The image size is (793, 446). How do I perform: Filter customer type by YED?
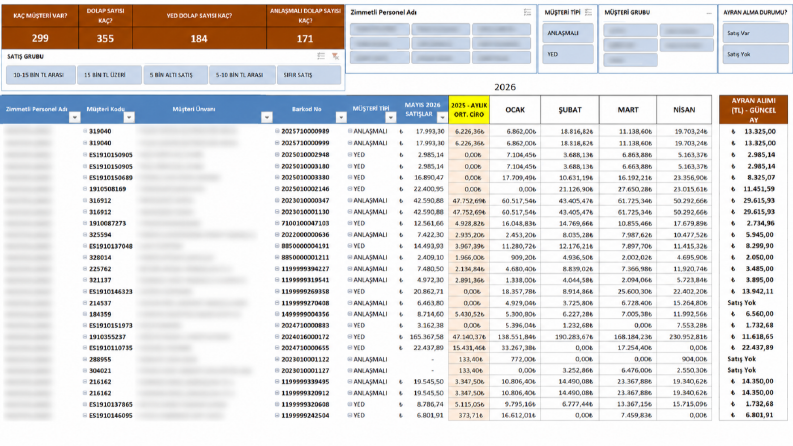point(568,54)
